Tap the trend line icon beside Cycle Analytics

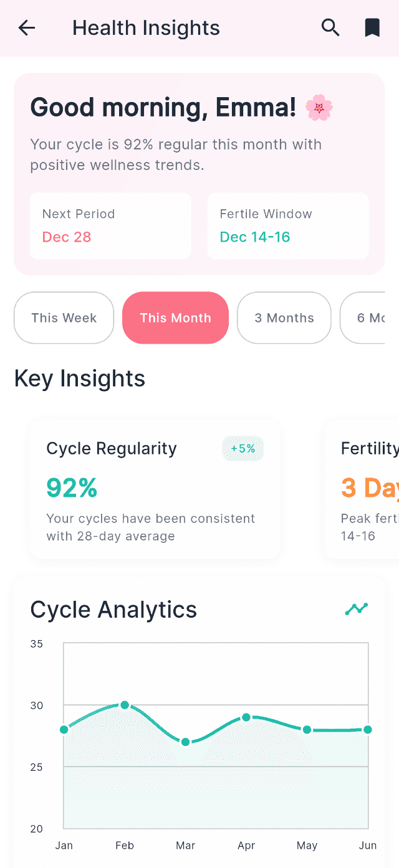tap(357, 609)
